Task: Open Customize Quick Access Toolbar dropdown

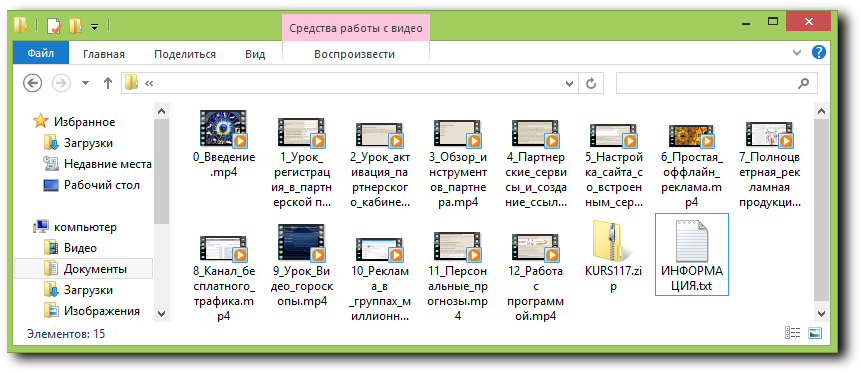Action: [x=94, y=26]
